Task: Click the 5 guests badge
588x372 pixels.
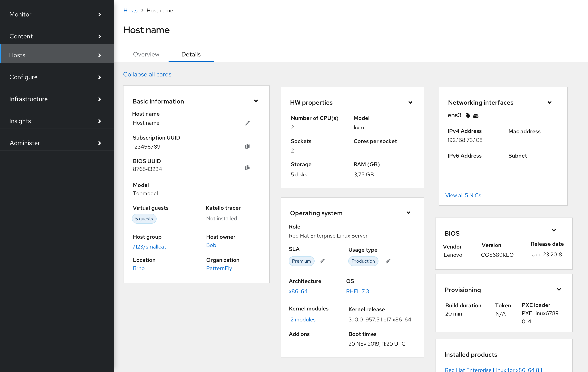Action: tap(144, 219)
